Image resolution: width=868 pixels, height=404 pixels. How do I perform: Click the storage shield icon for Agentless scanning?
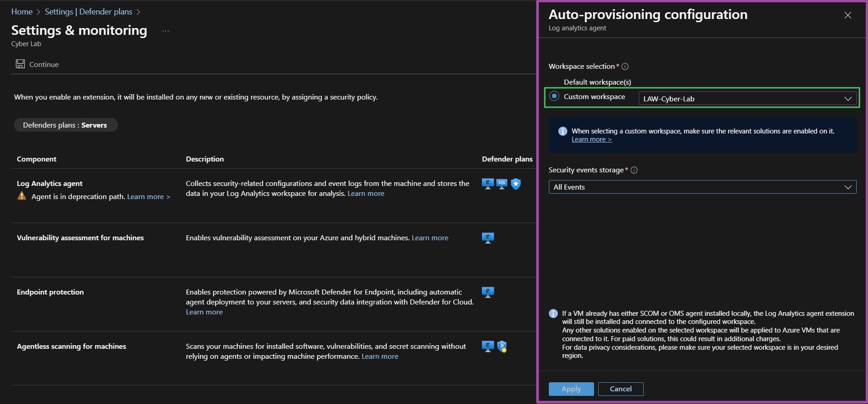(x=502, y=347)
